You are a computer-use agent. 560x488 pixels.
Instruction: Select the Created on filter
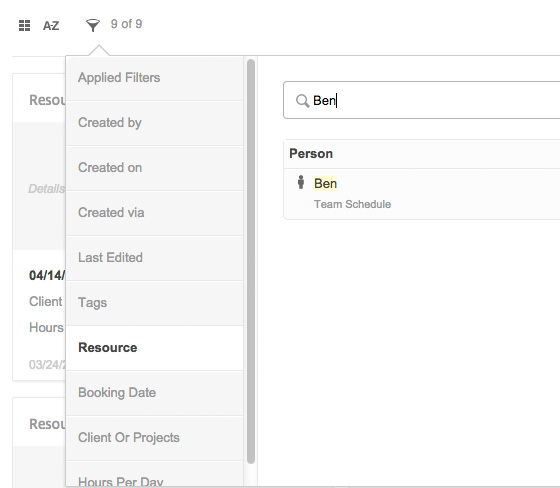[155, 168]
